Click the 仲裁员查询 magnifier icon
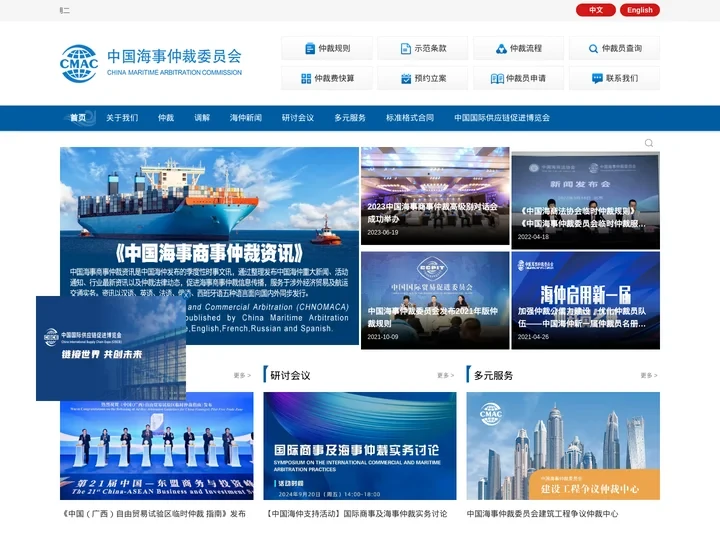 coord(593,48)
